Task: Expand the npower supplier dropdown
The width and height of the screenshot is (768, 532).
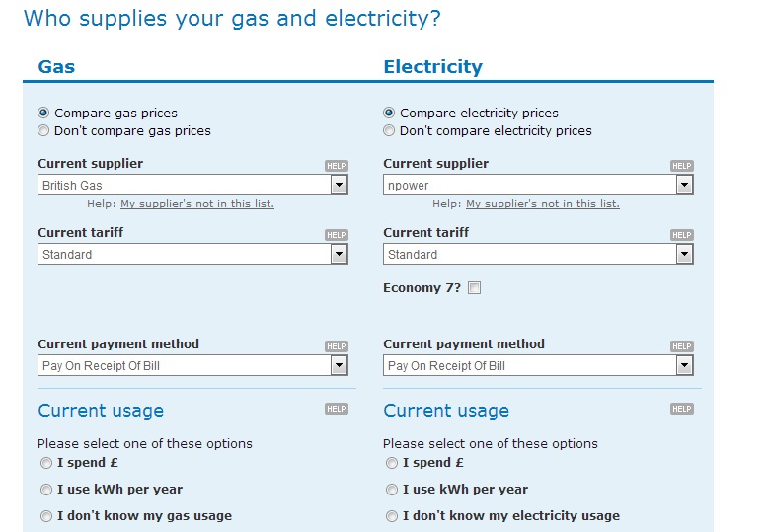Action: 538,186
